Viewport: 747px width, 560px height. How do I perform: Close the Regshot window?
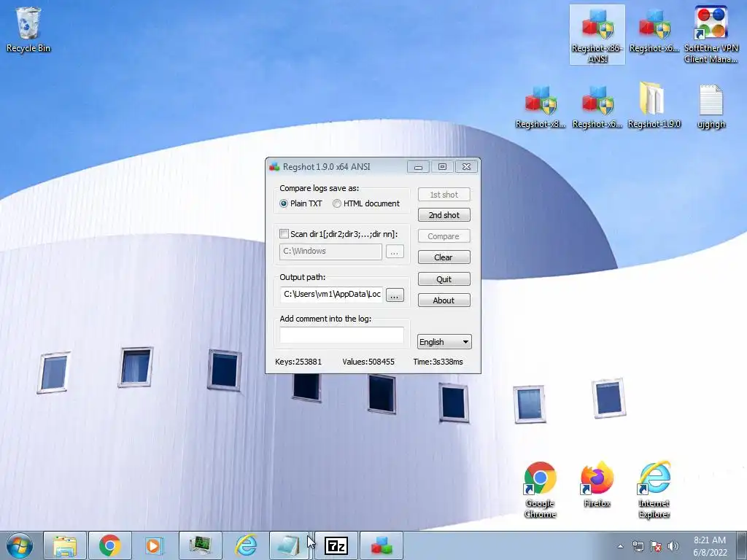(x=466, y=167)
